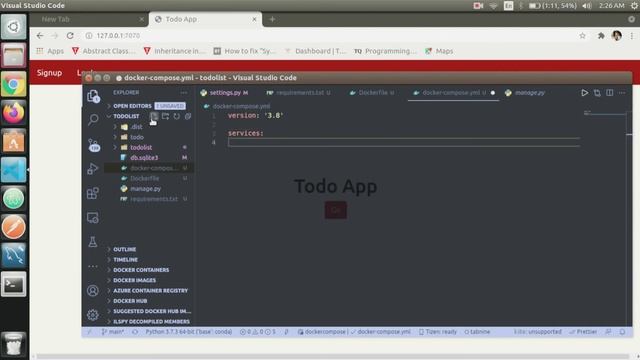Open the Extensions view
This screenshot has width=640, height=360.
click(x=93, y=193)
